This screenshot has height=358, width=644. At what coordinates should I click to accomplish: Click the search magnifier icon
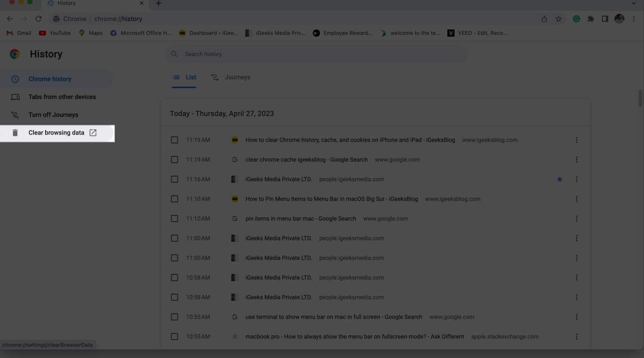pos(174,54)
